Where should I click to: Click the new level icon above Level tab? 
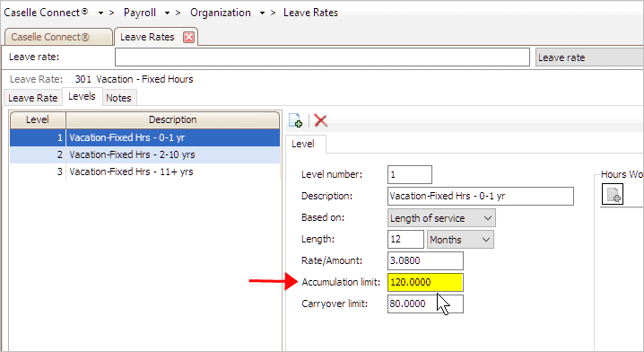point(295,120)
